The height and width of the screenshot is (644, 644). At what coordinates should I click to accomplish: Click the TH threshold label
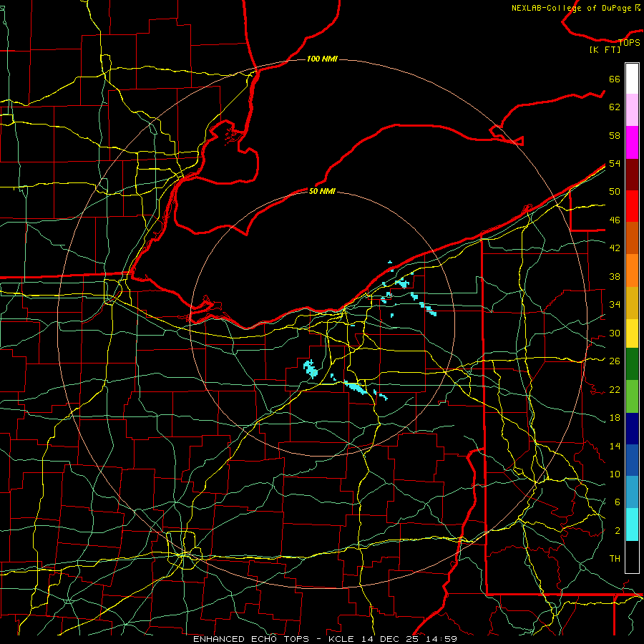point(615,558)
